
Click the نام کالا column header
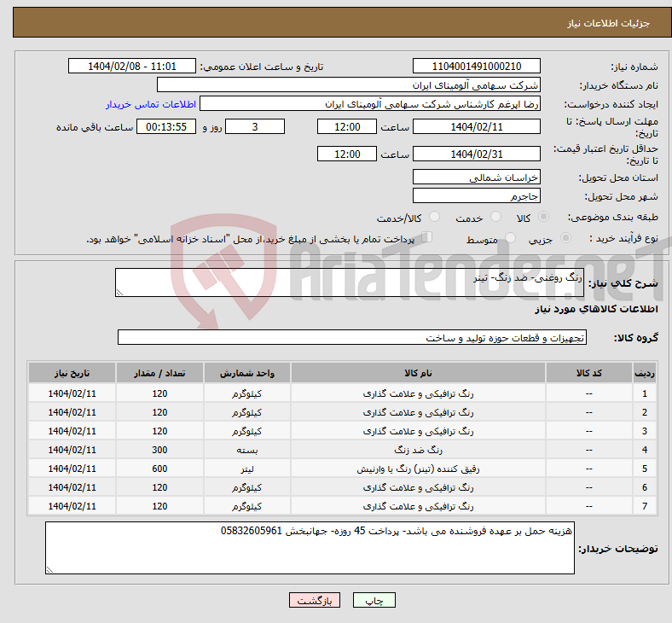(x=418, y=373)
